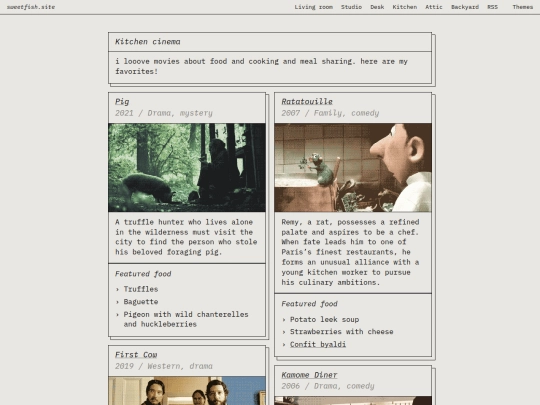
Task: Select the Potato leek soup item
Action: coord(324,319)
